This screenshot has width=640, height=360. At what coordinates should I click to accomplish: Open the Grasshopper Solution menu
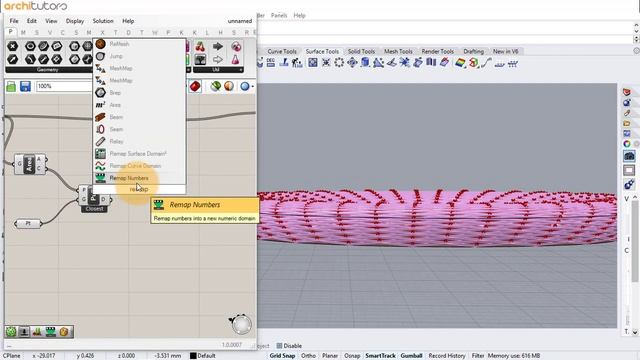pyautogui.click(x=103, y=21)
